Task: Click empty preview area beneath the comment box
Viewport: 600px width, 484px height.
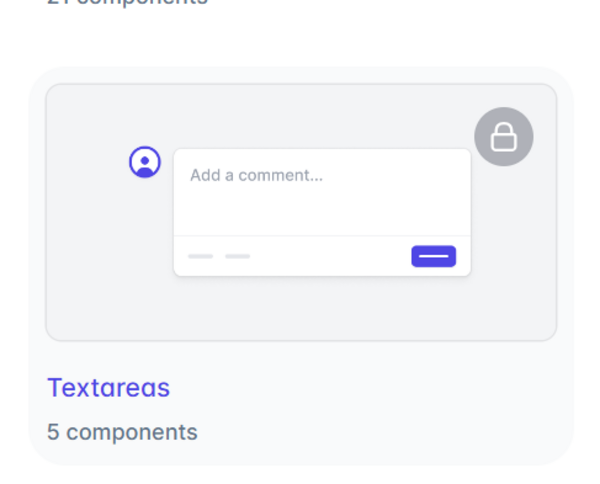Action: pos(322,308)
